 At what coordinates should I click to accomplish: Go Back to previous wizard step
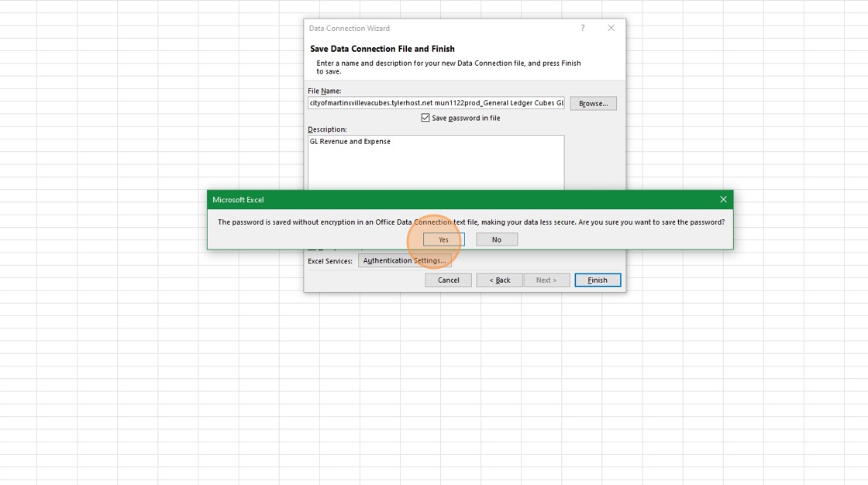click(x=499, y=280)
